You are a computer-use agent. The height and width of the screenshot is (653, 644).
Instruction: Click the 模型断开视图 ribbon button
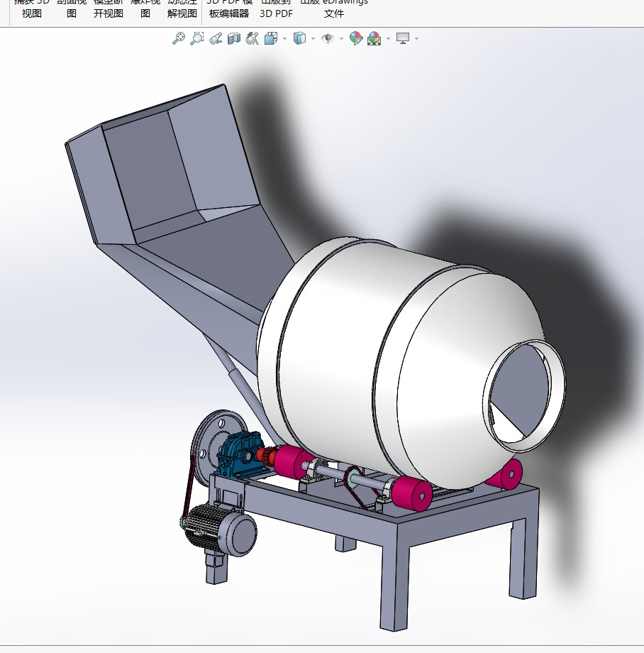[x=109, y=9]
